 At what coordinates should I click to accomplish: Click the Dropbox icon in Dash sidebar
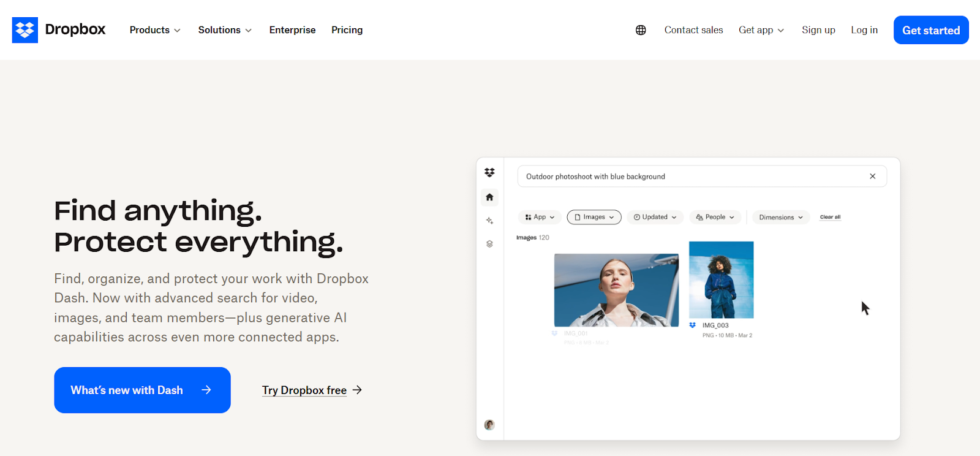489,173
